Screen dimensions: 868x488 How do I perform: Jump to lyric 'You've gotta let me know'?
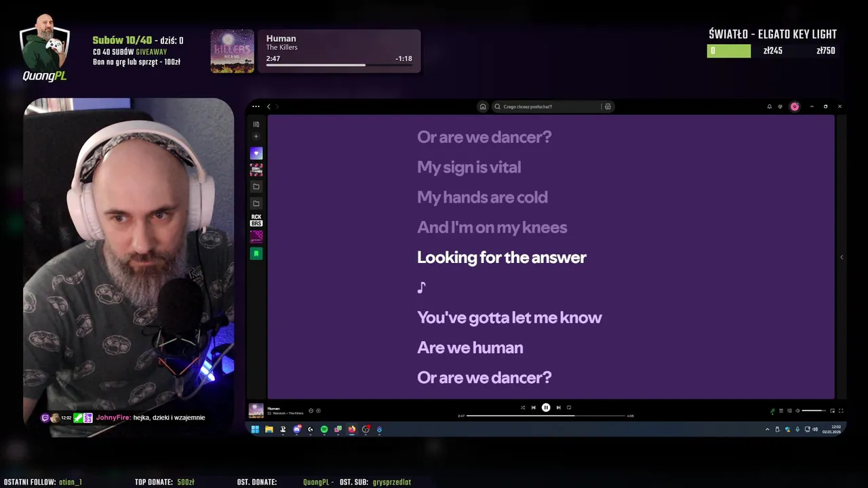point(509,317)
